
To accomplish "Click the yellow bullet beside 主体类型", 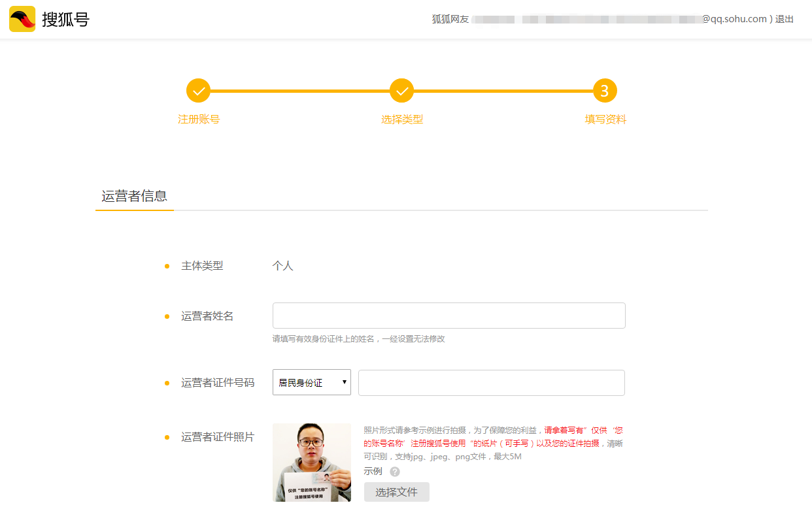I will coord(165,266).
